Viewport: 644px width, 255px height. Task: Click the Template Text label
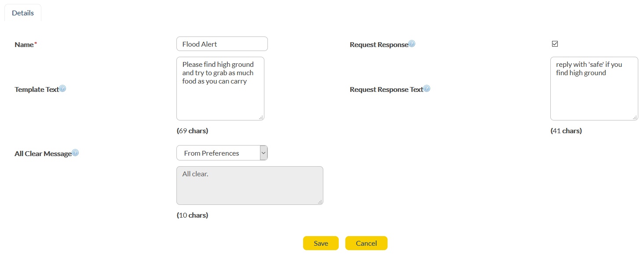[x=37, y=89]
